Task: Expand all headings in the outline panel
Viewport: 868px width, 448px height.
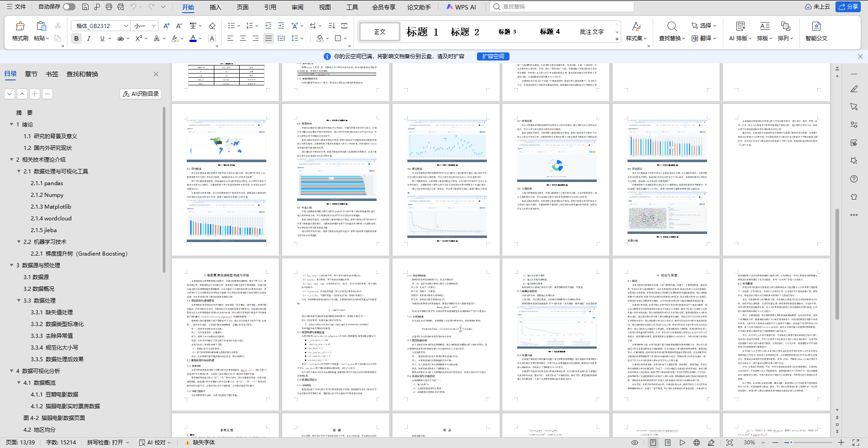Action: (x=9, y=94)
